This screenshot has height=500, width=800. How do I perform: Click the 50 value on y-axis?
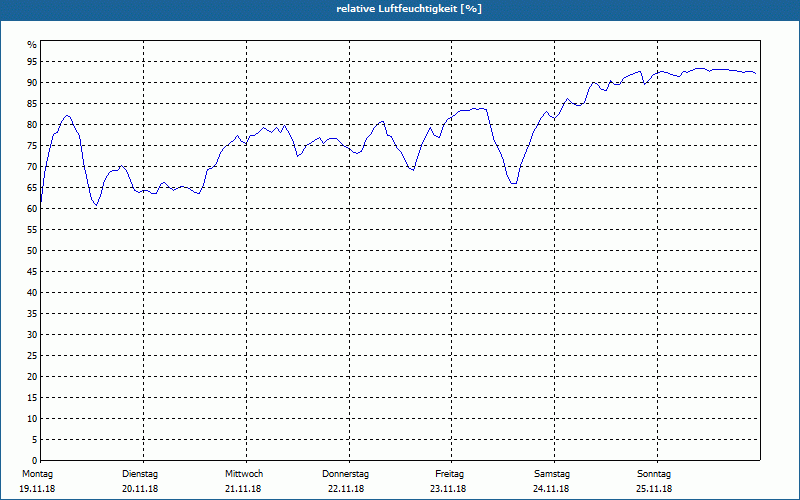click(32, 251)
